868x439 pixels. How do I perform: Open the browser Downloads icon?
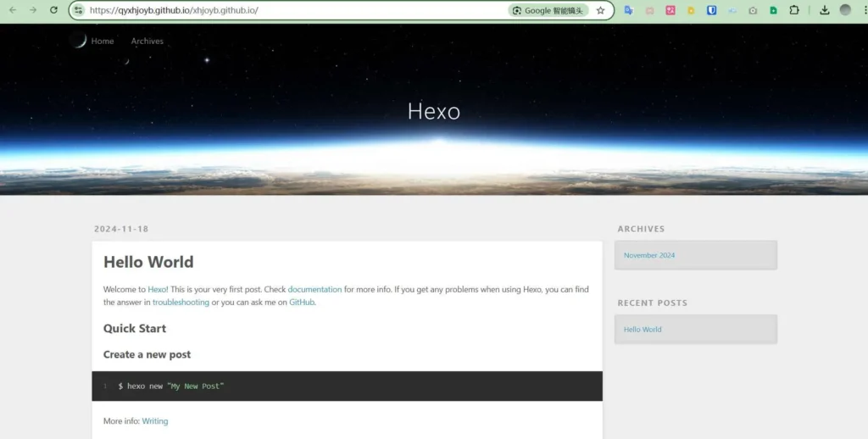[825, 10]
